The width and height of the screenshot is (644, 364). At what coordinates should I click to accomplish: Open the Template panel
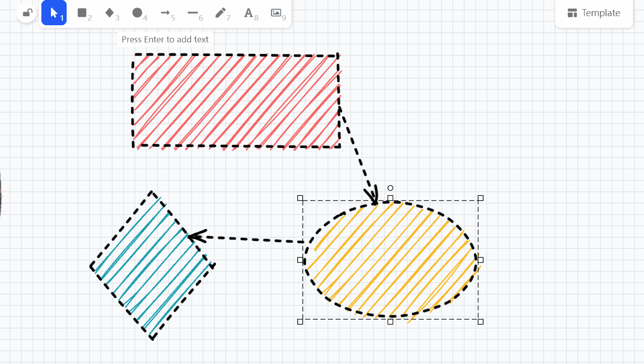[x=594, y=13]
